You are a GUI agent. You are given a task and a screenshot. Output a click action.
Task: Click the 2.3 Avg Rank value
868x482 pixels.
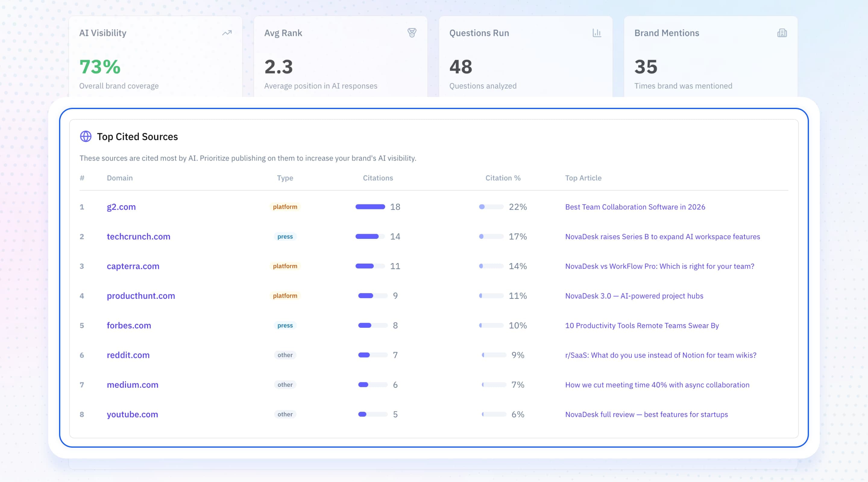279,67
